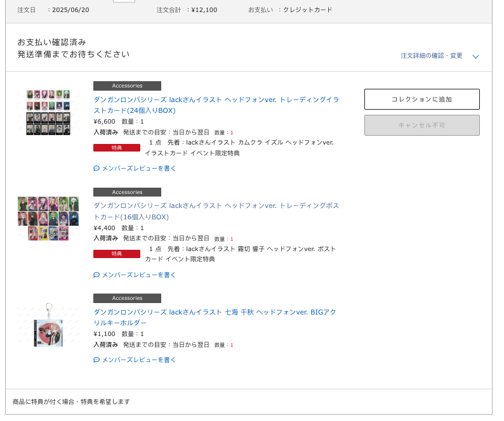Screen dimensions: 504x421
Task: Select 入荷済み status on keyholder row
Action: pos(106,344)
